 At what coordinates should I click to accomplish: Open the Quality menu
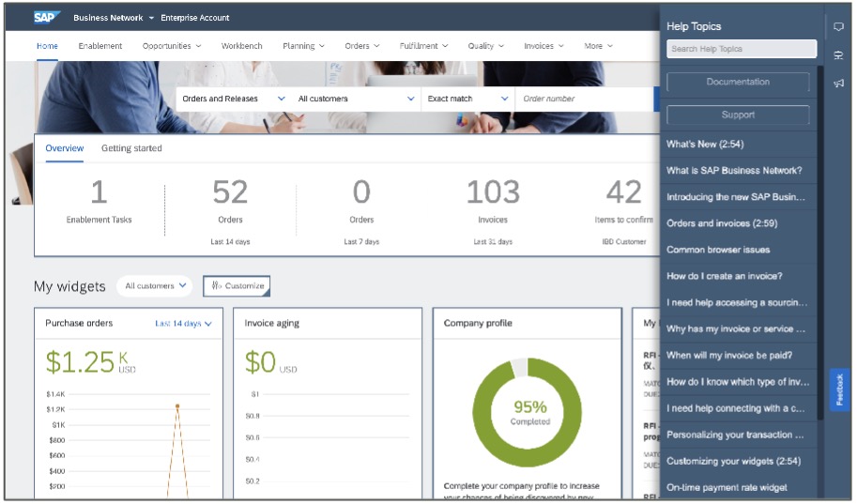485,46
